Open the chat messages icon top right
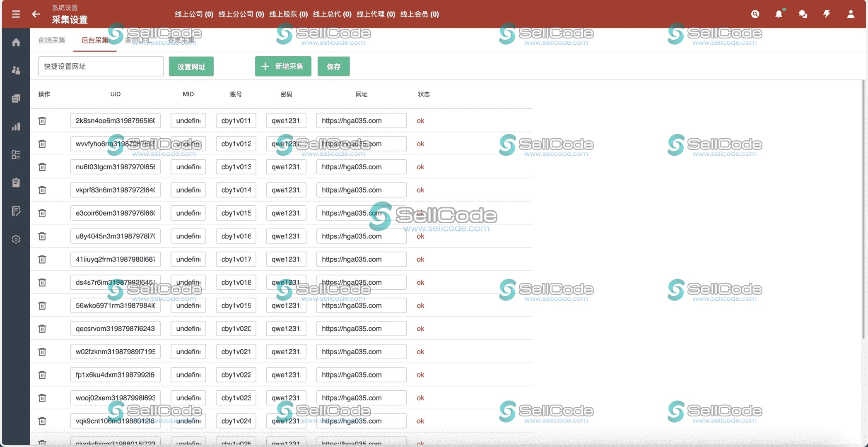Image resolution: width=868 pixels, height=447 pixels. click(x=803, y=14)
